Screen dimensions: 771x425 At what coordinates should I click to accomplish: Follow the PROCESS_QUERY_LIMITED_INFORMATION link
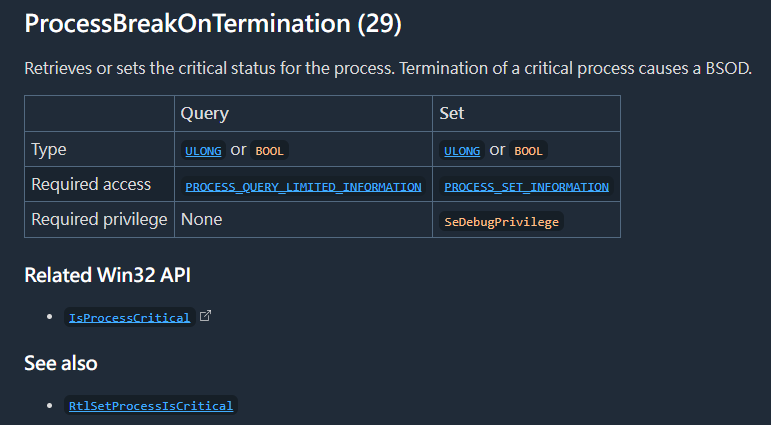pyautogui.click(x=303, y=187)
